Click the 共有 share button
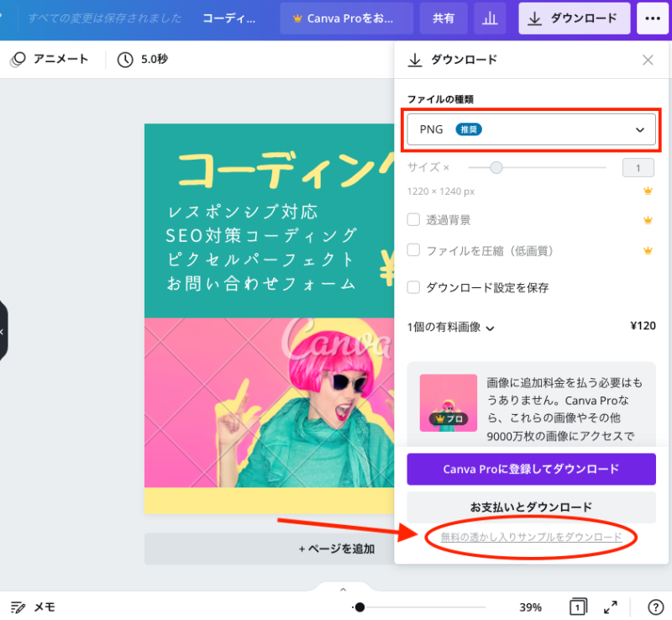672x620 pixels. pos(444,18)
